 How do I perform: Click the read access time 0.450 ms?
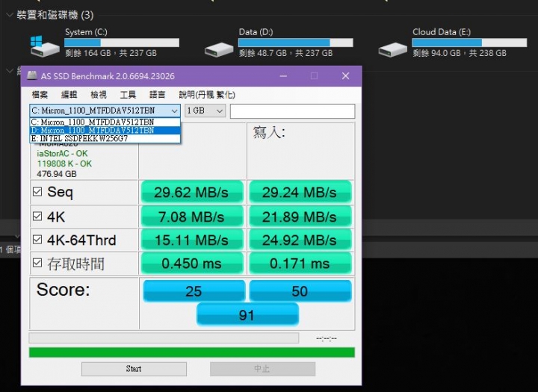pos(192,263)
